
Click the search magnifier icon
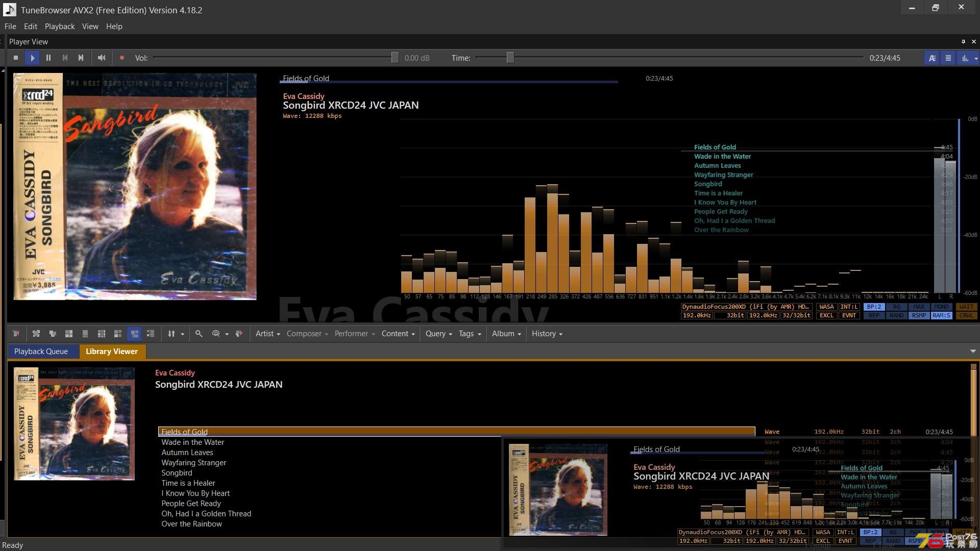199,334
